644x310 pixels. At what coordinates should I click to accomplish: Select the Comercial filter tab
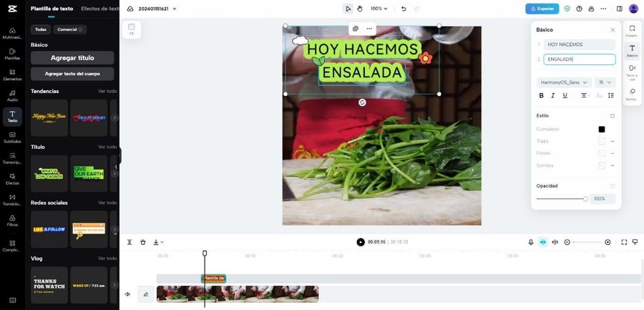[x=70, y=29]
